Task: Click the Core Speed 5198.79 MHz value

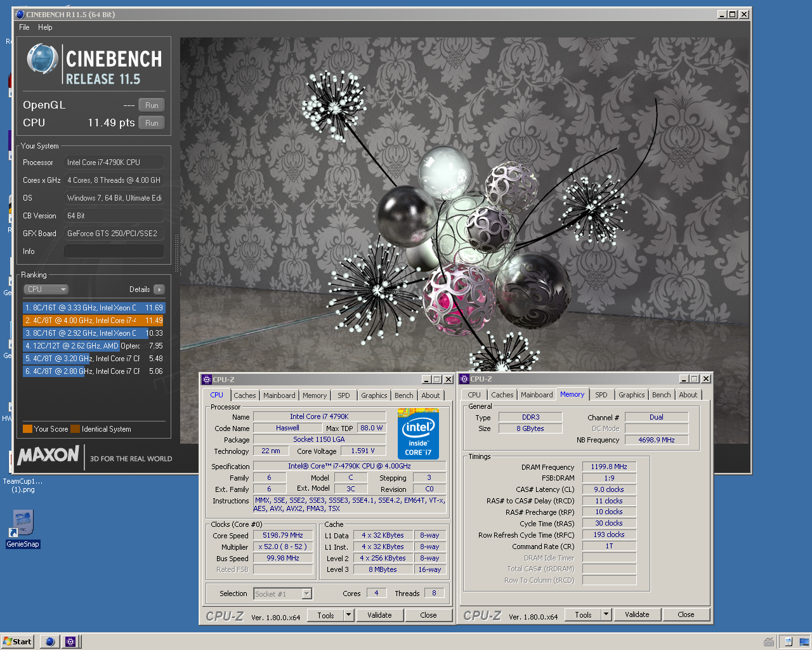Action: coord(283,535)
